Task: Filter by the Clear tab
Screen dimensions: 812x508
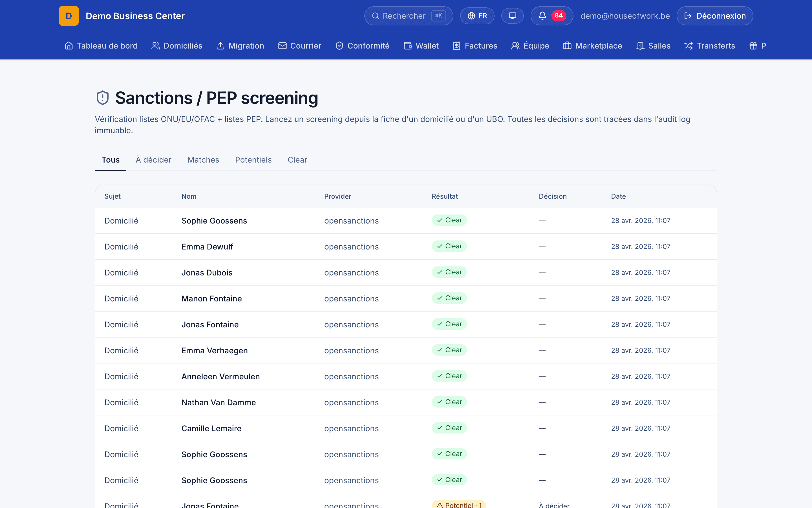Action: [297, 160]
